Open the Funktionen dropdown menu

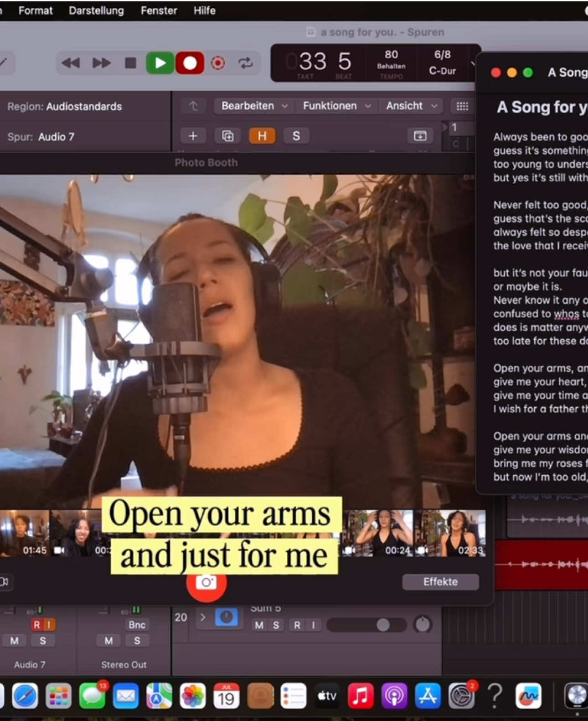(336, 106)
